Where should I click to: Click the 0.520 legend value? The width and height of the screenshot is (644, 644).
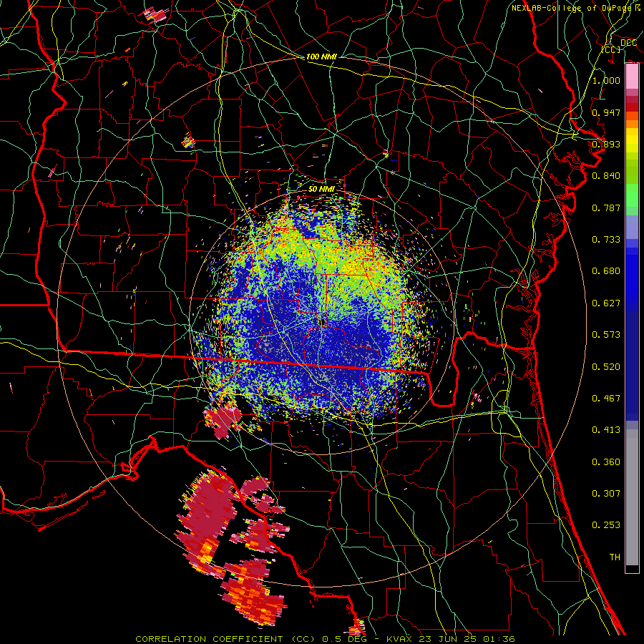[x=606, y=367]
